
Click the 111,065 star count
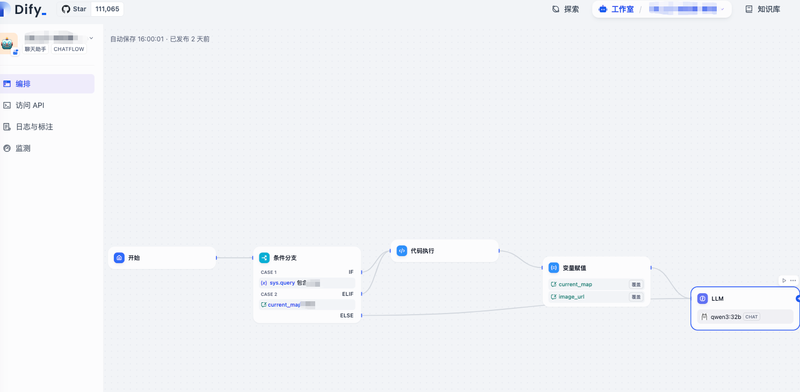[107, 9]
